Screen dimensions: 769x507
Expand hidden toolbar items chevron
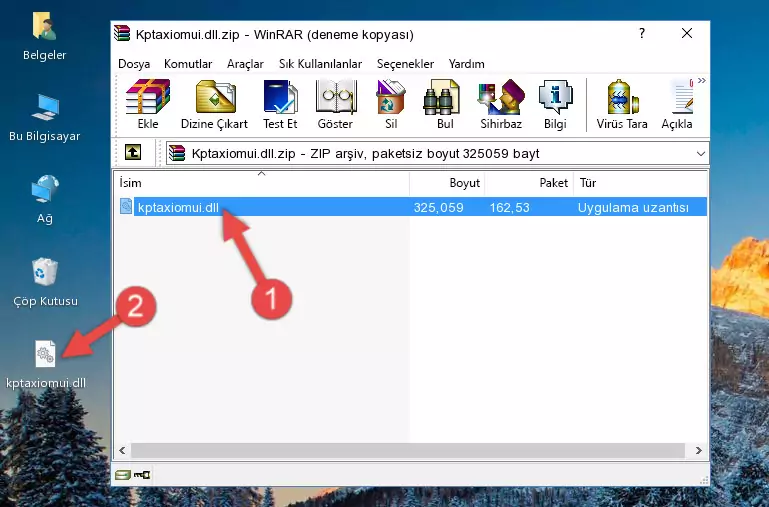702,80
